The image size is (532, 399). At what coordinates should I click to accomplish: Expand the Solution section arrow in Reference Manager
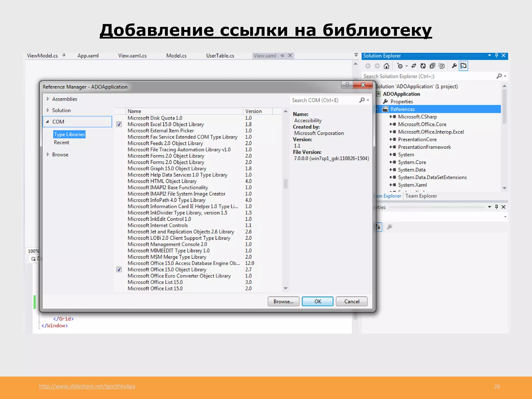pos(48,110)
